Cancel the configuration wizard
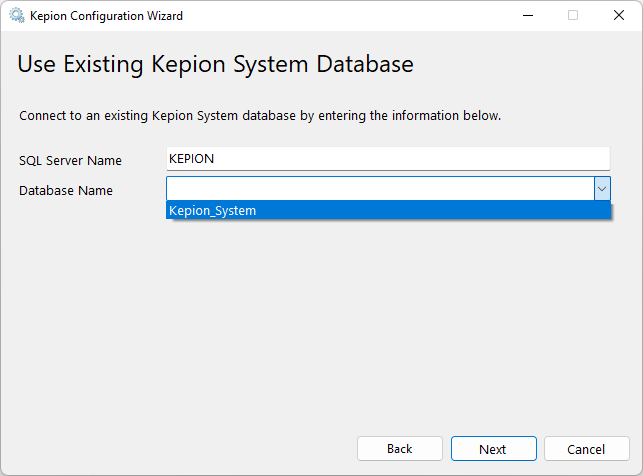Viewport: 643px width, 476px height. click(x=587, y=449)
